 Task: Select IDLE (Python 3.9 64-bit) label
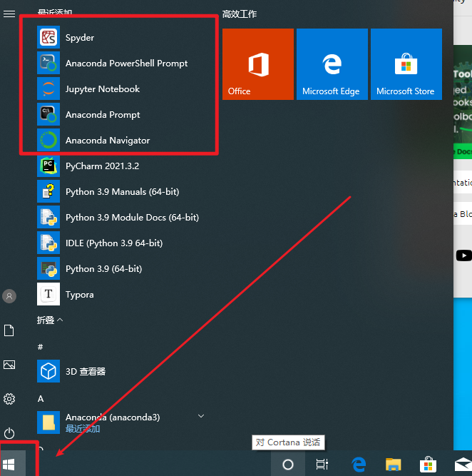[x=114, y=243]
